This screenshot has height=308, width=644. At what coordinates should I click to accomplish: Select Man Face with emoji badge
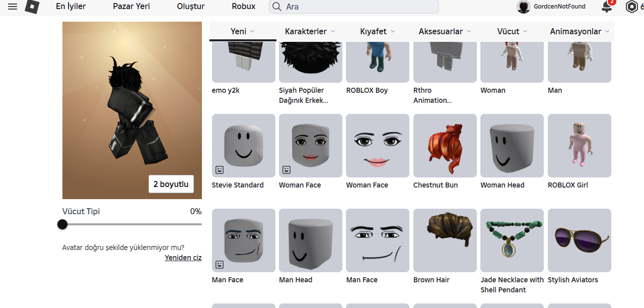[x=244, y=240]
